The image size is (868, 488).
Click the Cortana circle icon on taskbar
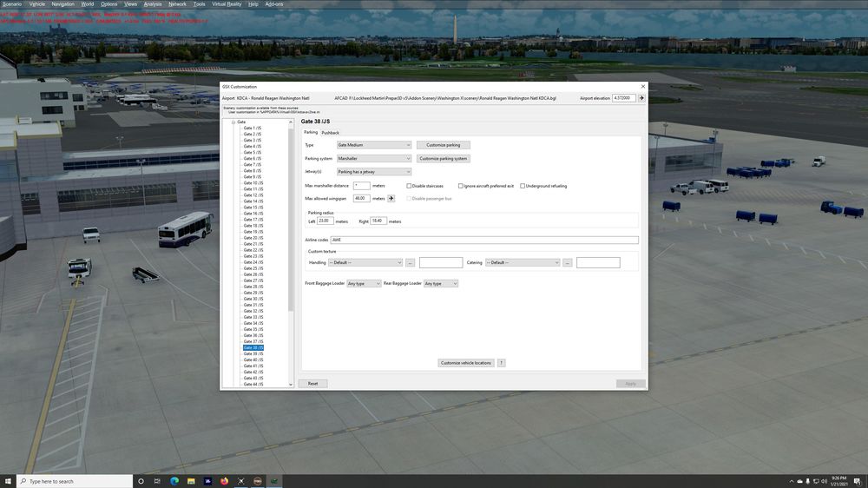point(141,481)
